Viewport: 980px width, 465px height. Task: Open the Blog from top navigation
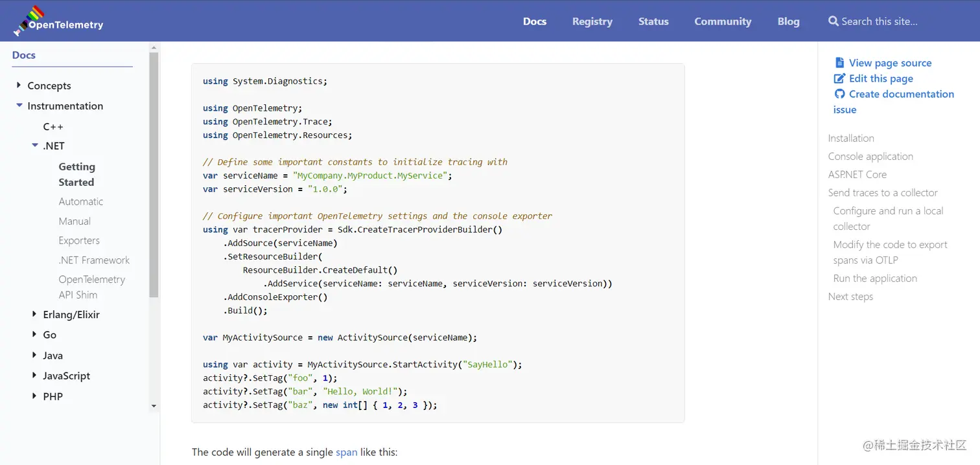pos(788,21)
